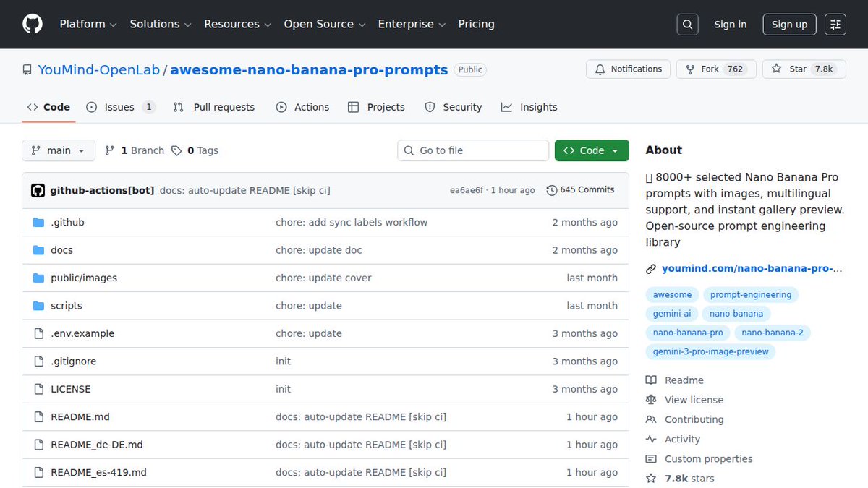Select the Code tab

[x=48, y=107]
